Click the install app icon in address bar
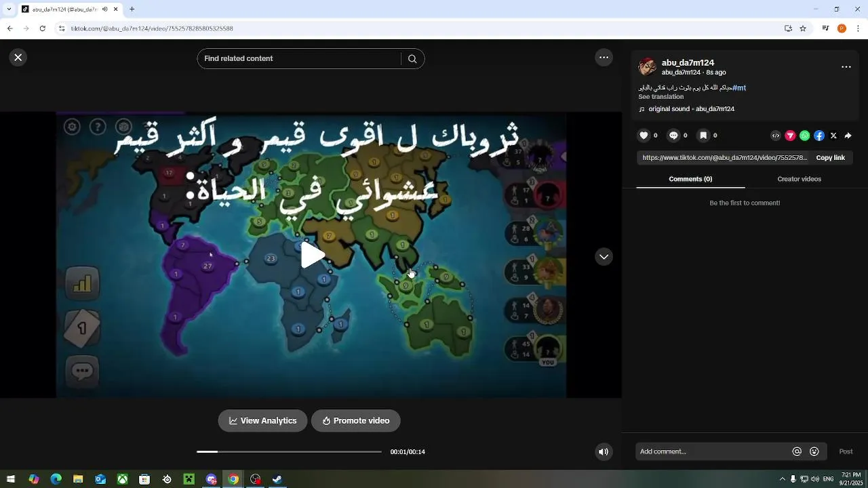Image resolution: width=868 pixels, height=488 pixels. [788, 28]
